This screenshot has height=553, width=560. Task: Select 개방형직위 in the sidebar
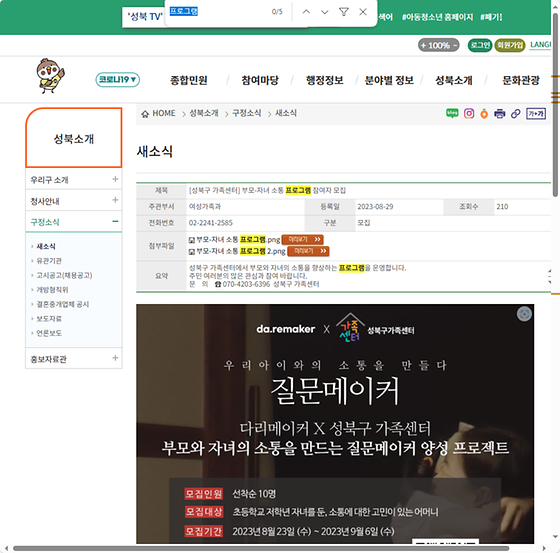52,290
